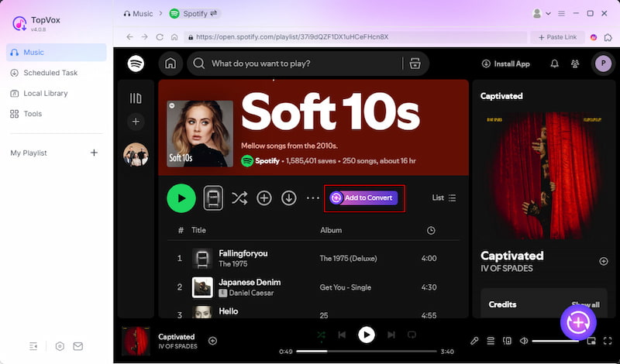Go to browser home page icon

(174, 36)
